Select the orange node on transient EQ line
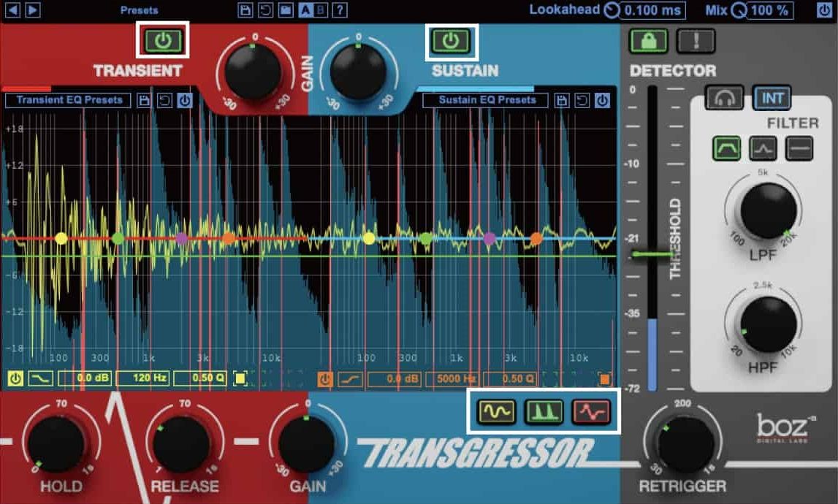This screenshot has height=504, width=838. tap(228, 238)
